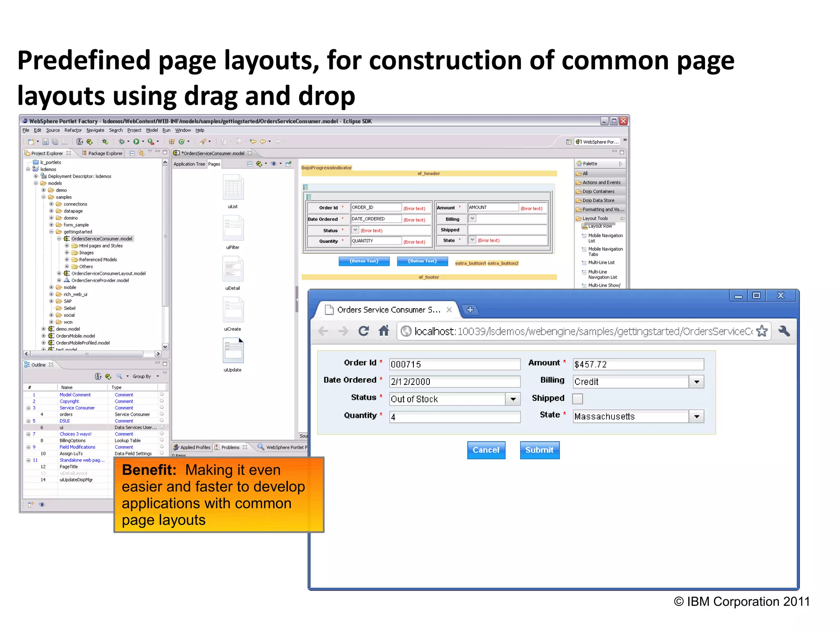Image resolution: width=840 pixels, height=630 pixels.
Task: Close the OrdersServiceConsumer.model editor tab
Action: [x=249, y=153]
